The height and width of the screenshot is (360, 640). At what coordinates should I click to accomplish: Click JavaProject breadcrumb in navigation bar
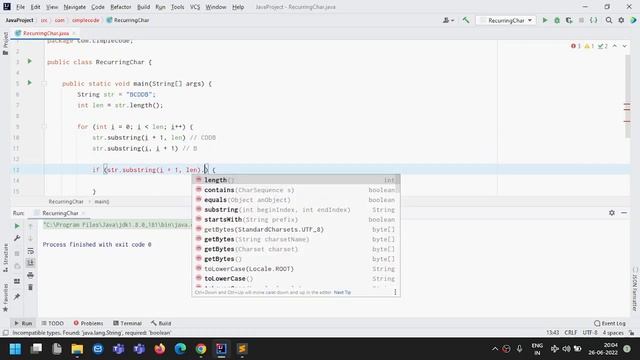coord(19,20)
